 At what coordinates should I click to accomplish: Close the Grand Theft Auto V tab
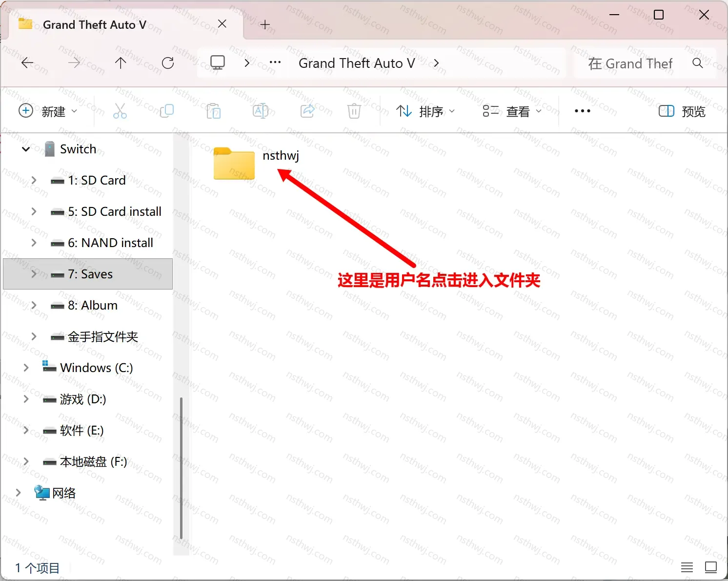pos(222,24)
